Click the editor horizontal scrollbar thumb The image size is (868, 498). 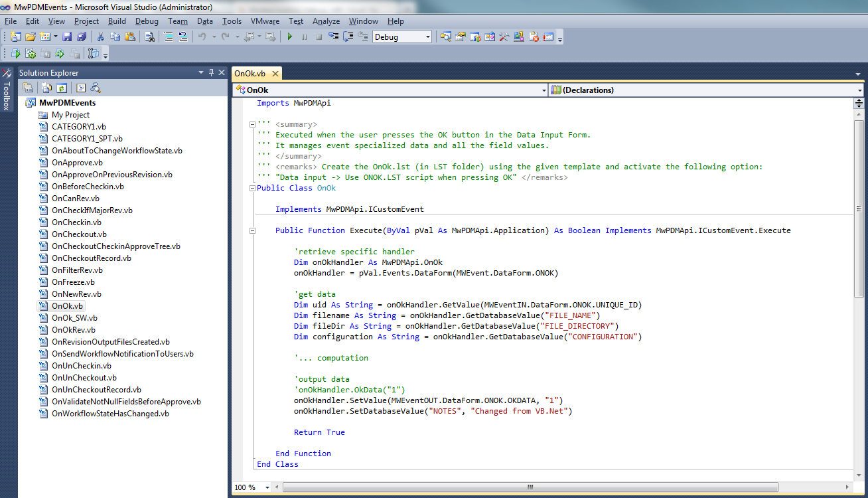[x=530, y=487]
